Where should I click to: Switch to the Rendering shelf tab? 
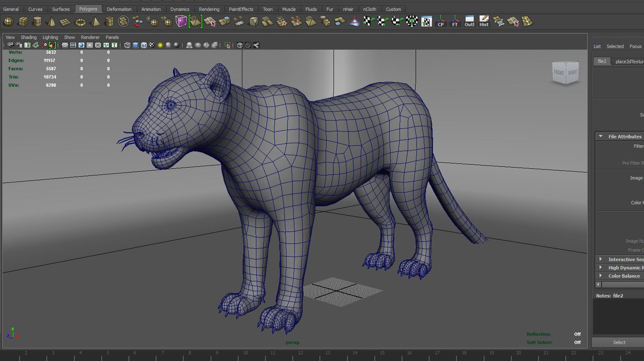tap(209, 9)
